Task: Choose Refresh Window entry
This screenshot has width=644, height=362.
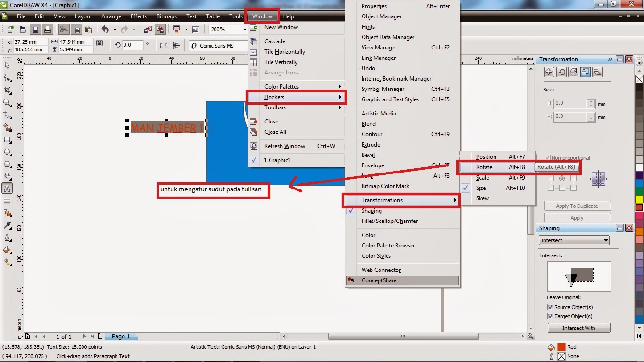Action: [297, 146]
